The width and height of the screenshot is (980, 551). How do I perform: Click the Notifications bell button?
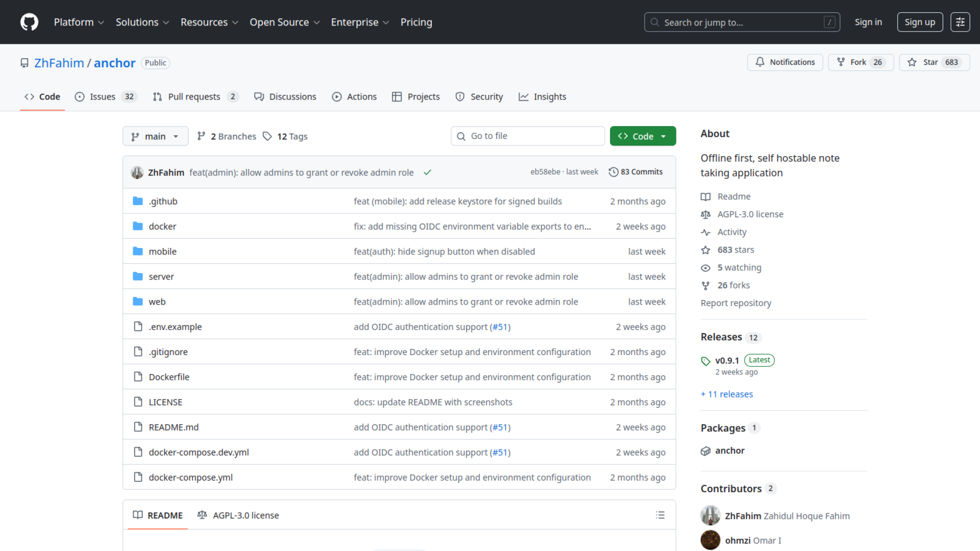[x=785, y=62]
